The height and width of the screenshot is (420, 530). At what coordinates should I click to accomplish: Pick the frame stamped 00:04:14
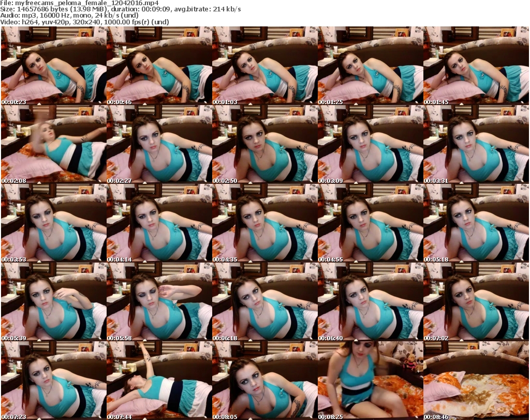click(x=159, y=223)
